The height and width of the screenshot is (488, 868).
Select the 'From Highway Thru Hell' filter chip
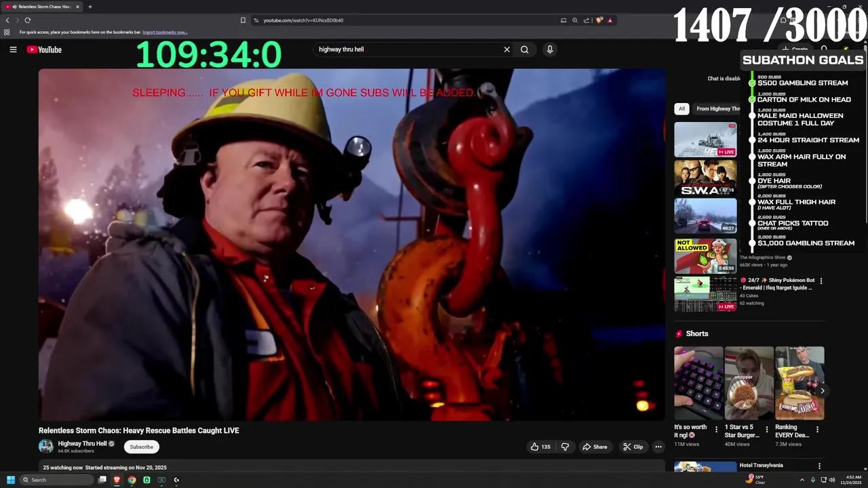pyautogui.click(x=717, y=108)
